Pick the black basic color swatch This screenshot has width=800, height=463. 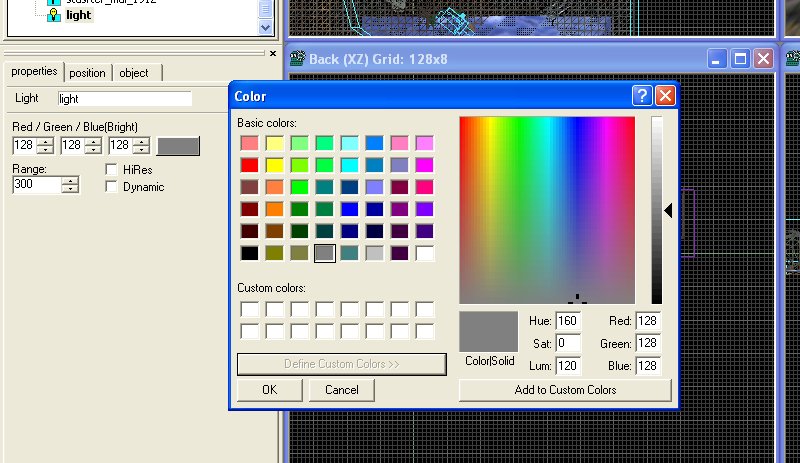tap(249, 253)
